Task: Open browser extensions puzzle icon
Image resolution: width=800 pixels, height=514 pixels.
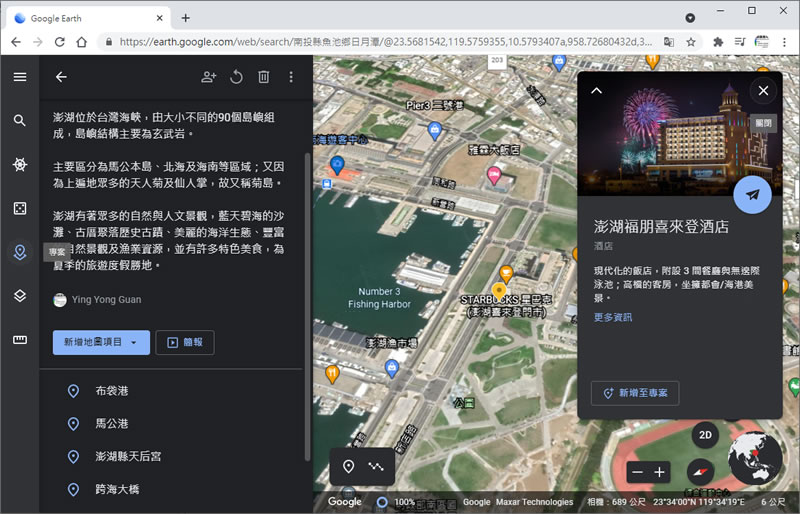Action: tap(718, 42)
